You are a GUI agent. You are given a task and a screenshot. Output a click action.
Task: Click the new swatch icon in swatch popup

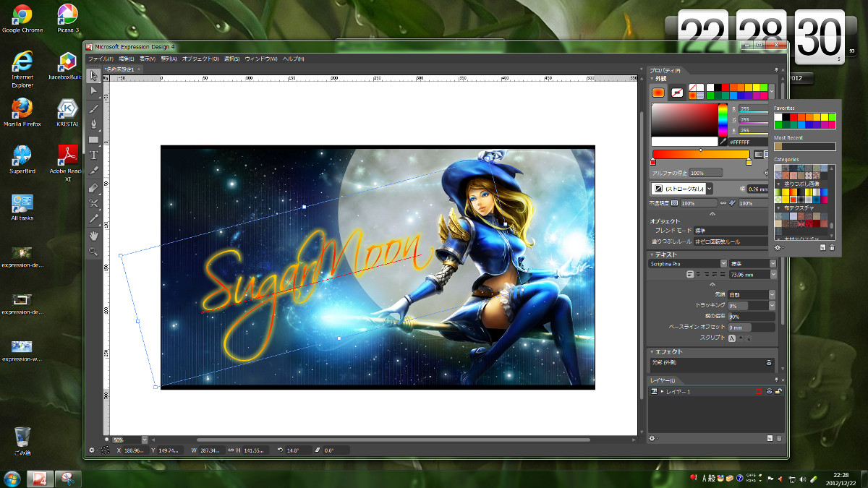pos(823,247)
